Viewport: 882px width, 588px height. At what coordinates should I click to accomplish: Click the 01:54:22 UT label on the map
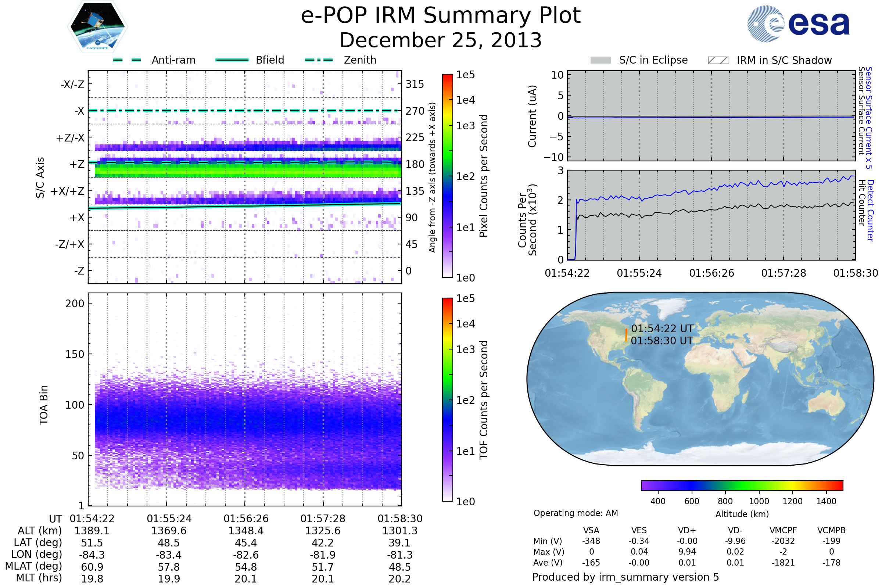pyautogui.click(x=662, y=329)
